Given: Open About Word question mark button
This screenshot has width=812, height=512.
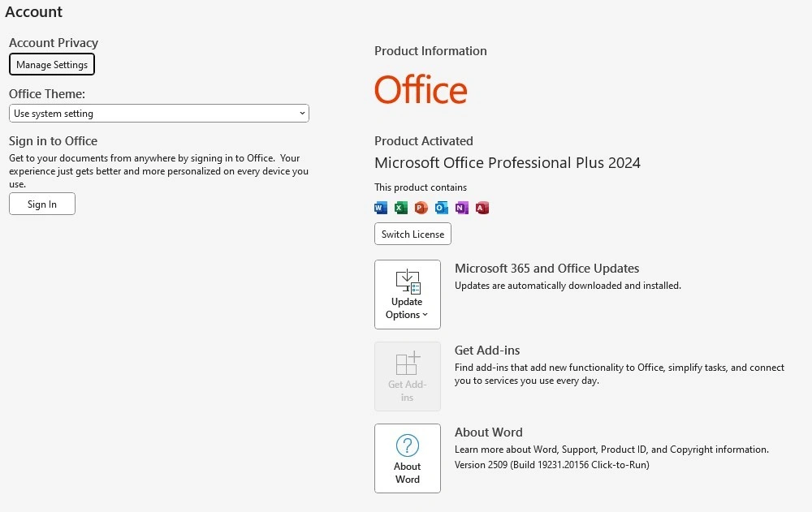Looking at the screenshot, I should coord(408,458).
